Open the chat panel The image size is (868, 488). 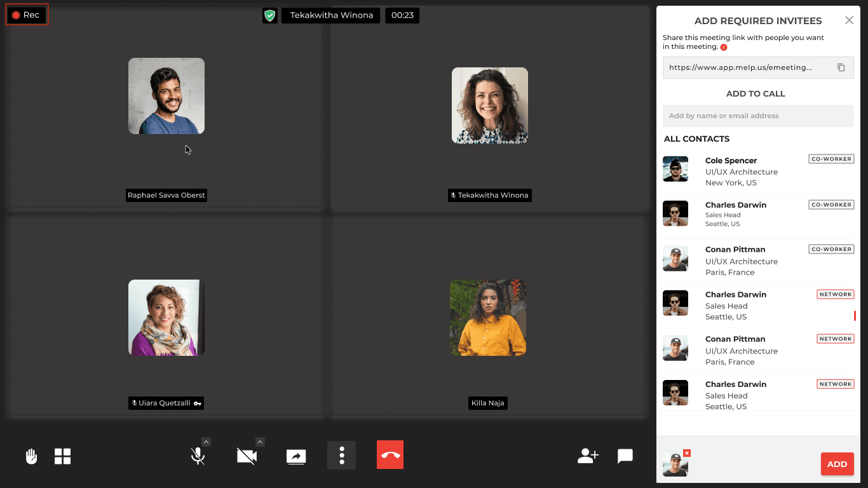(625, 456)
